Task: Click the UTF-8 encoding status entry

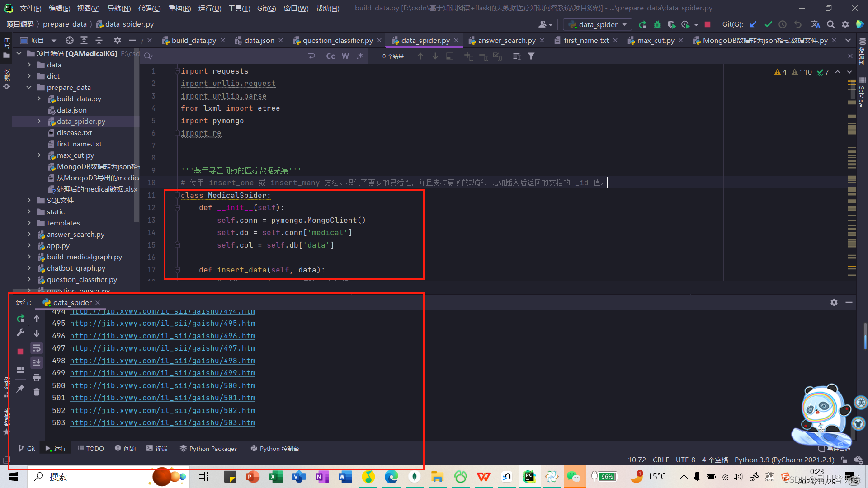Action: point(685,460)
